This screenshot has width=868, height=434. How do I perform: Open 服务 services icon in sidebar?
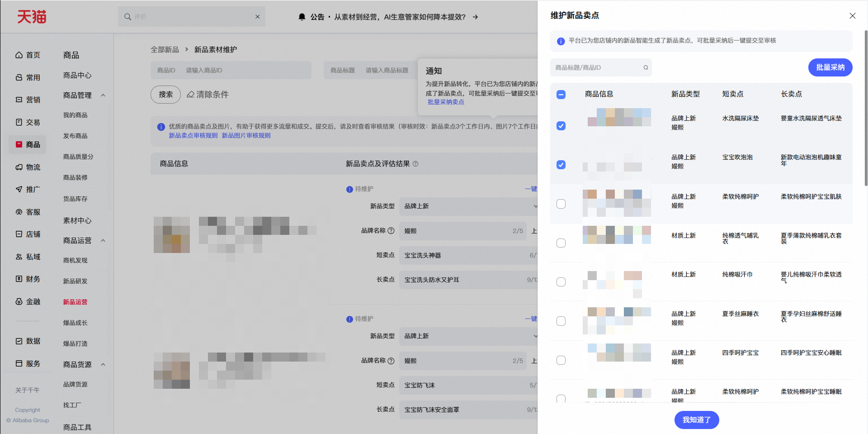[x=19, y=363]
